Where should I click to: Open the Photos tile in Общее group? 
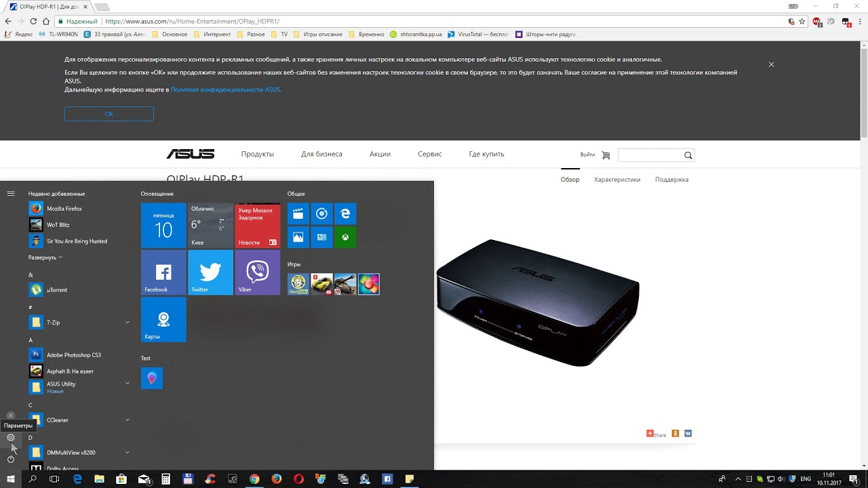pyautogui.click(x=298, y=237)
